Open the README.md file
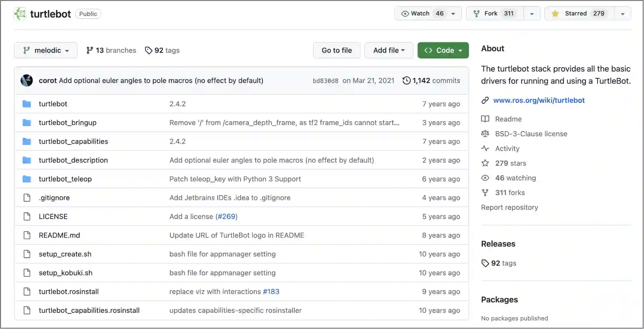The image size is (644, 329). coord(59,235)
